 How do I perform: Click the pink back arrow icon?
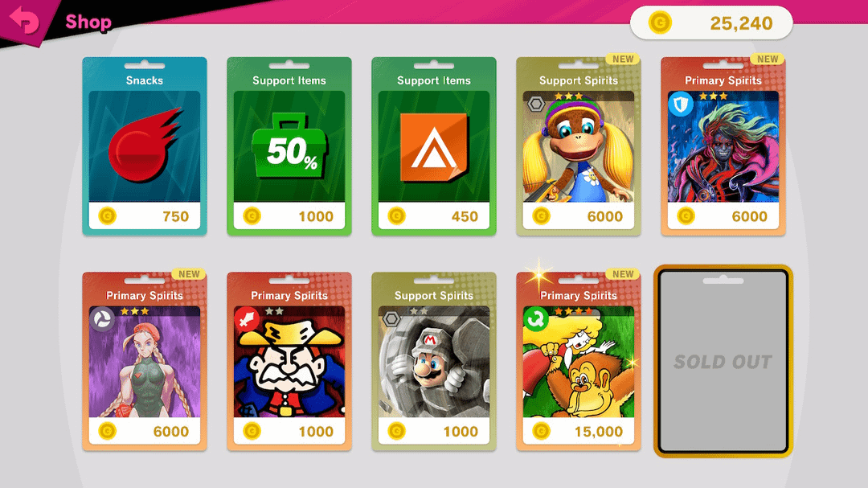click(x=24, y=20)
